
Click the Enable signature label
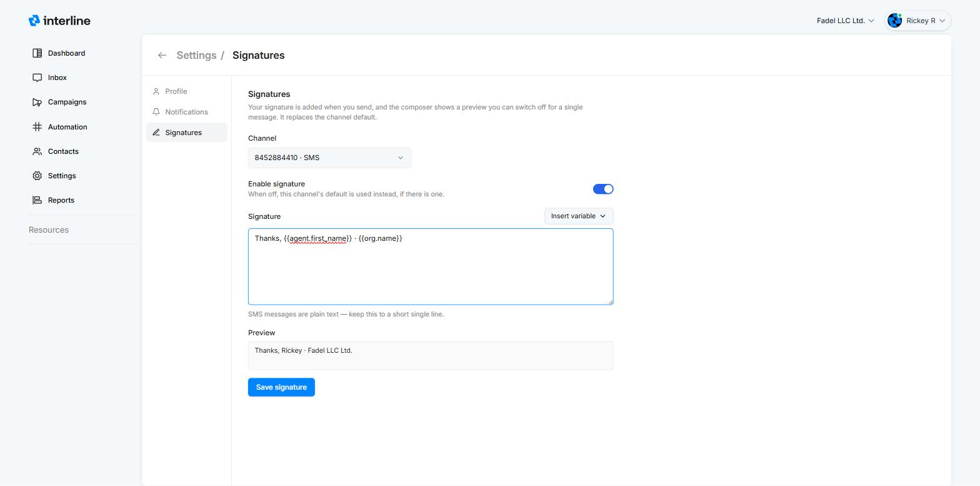(276, 184)
